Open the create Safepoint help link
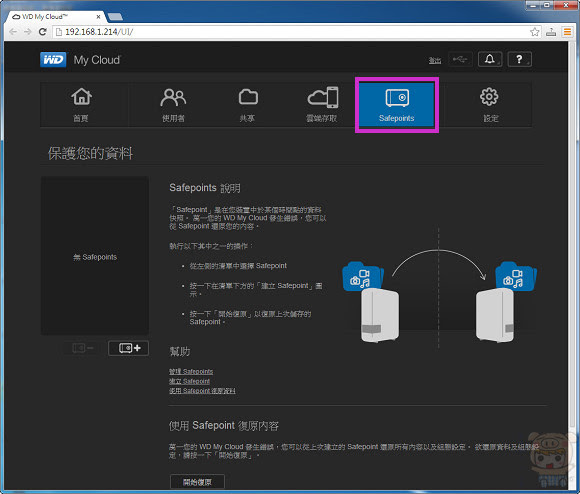The width and height of the screenshot is (580, 494). [189, 381]
